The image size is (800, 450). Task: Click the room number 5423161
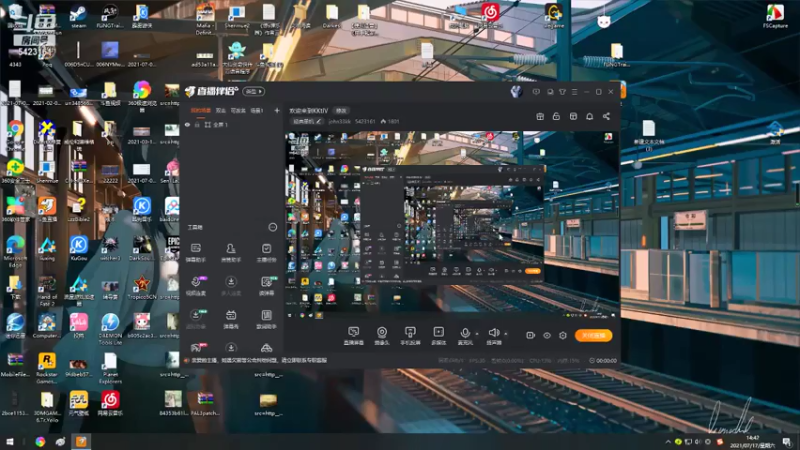[x=365, y=121]
